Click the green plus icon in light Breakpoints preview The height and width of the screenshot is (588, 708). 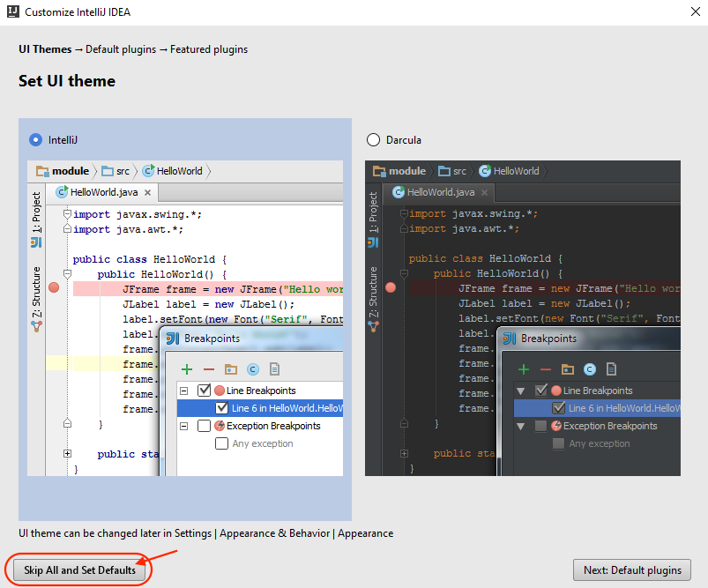point(186,369)
